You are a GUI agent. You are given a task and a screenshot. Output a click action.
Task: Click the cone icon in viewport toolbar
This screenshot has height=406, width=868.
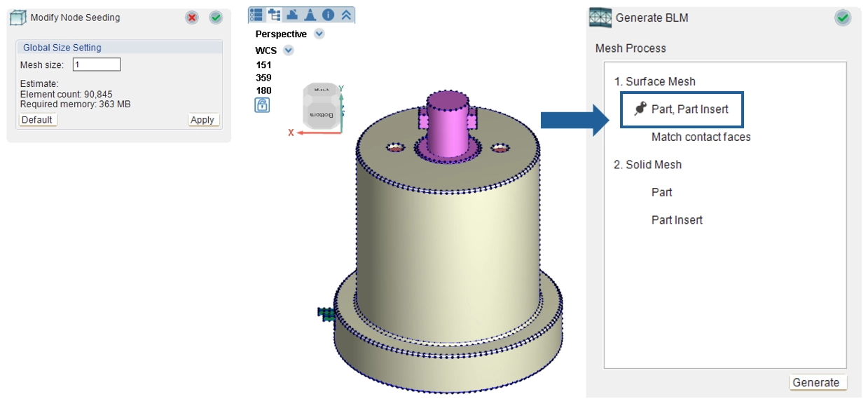tap(310, 15)
